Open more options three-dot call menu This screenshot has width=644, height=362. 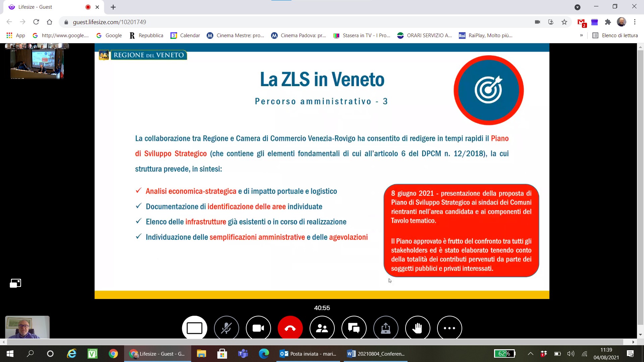tap(449, 328)
